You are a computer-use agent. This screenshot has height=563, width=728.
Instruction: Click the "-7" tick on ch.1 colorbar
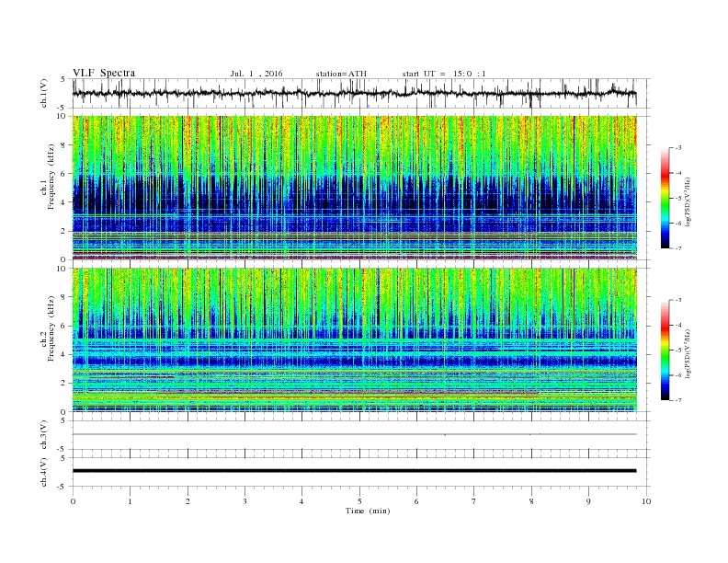[x=678, y=248]
